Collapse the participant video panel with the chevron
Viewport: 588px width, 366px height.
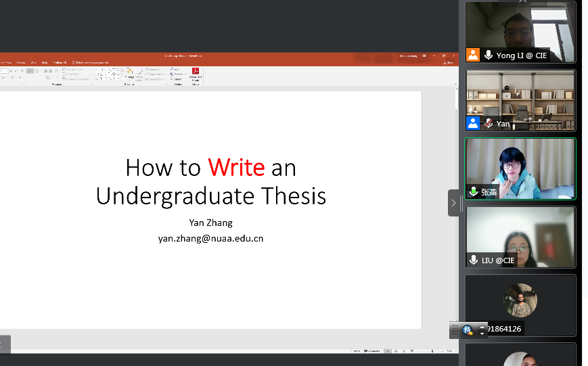click(x=453, y=202)
